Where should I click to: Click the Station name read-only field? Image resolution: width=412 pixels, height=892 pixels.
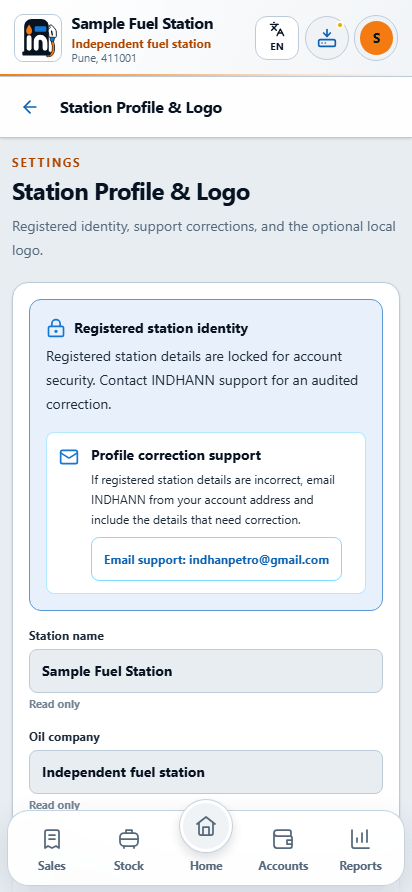(206, 671)
